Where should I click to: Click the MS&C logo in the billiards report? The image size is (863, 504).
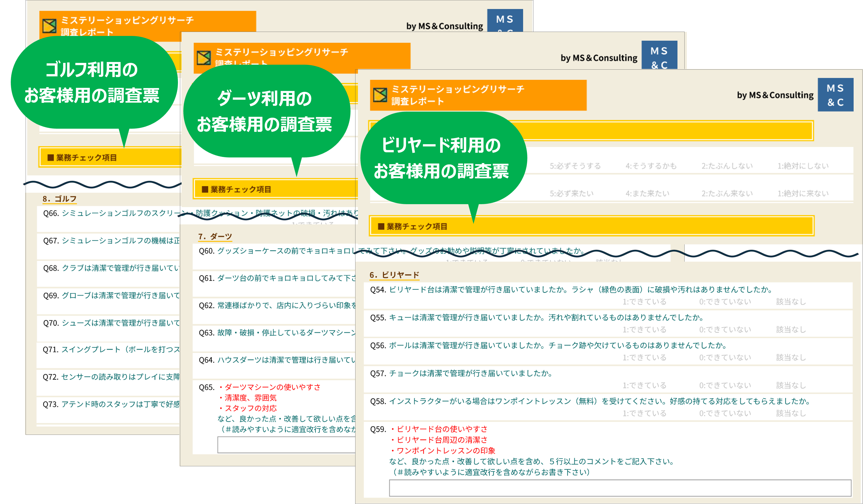[835, 95]
